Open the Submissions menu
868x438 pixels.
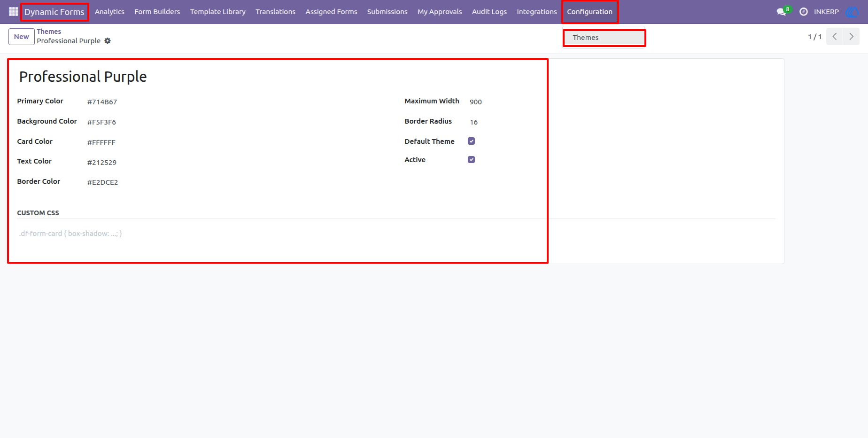pos(387,12)
